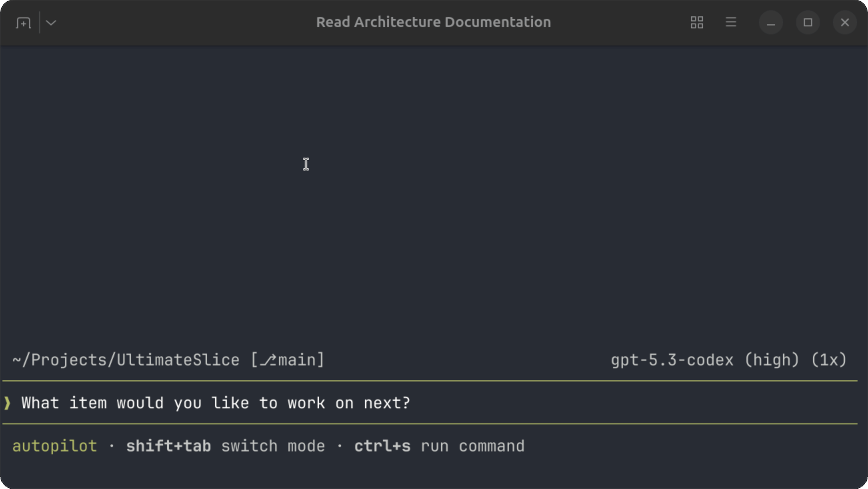Minimize the terminal window

point(770,23)
